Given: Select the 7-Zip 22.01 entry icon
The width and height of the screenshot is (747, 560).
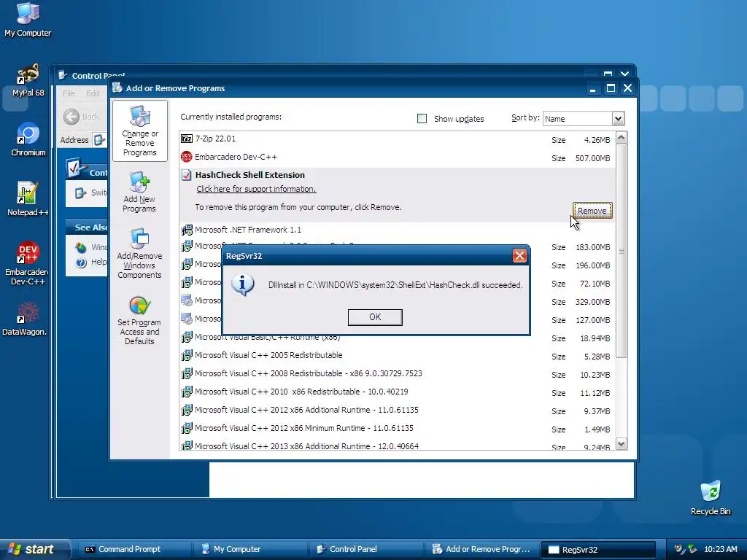Looking at the screenshot, I should click(187, 139).
